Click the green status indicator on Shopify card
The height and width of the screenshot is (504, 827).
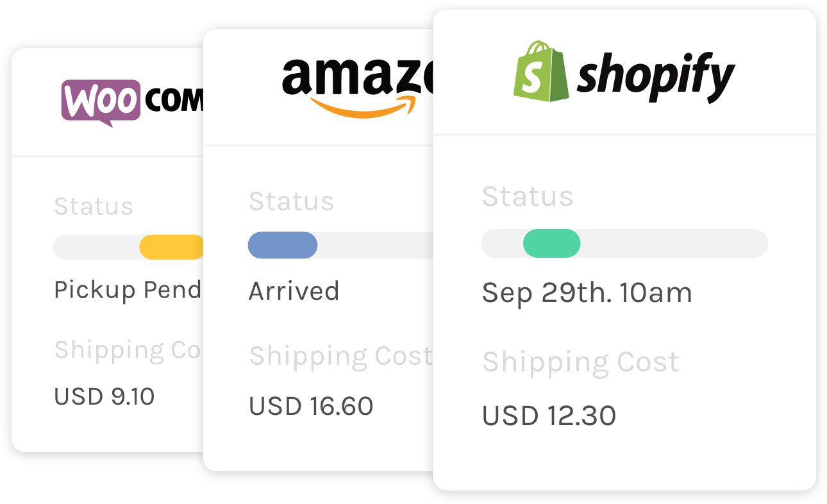551,244
